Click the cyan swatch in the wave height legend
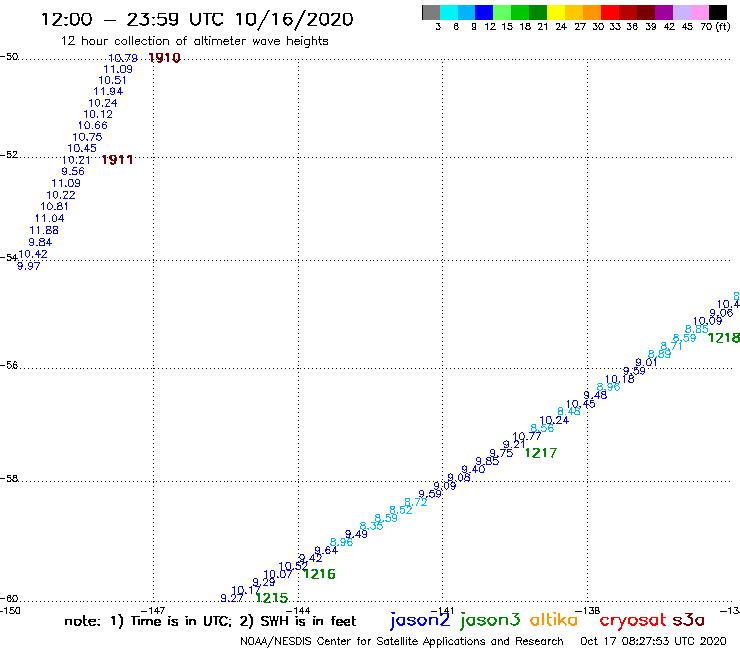The image size is (740, 650). [x=449, y=12]
